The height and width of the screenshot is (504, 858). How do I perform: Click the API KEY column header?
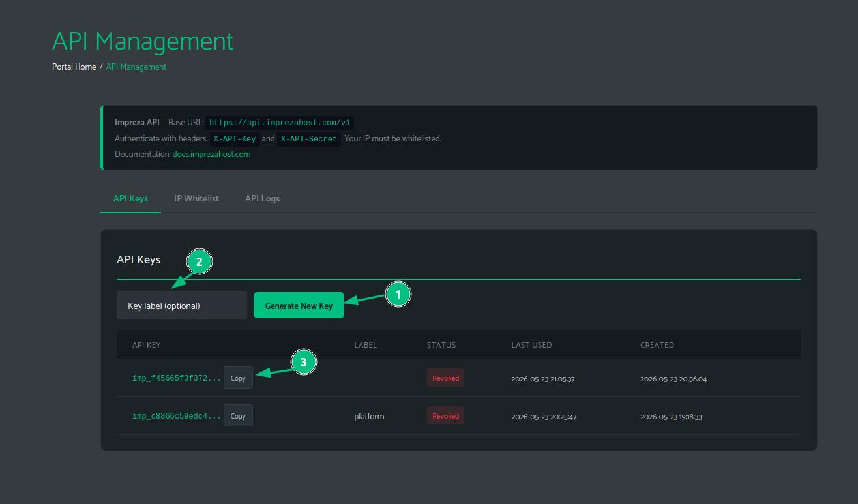tap(146, 345)
